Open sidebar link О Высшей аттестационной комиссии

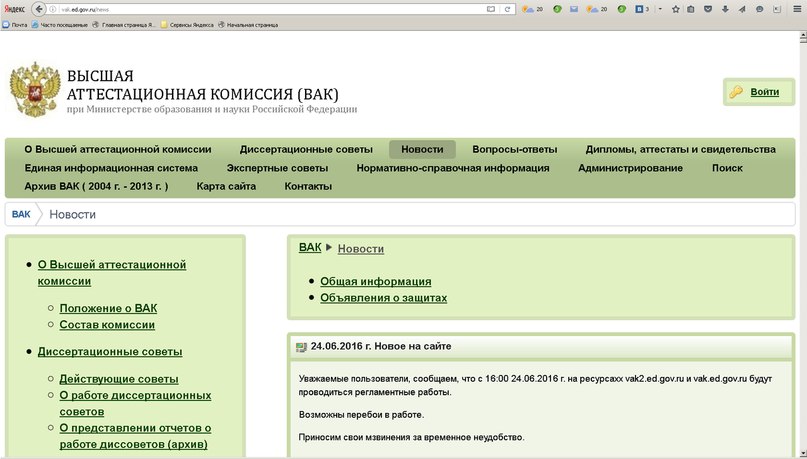[112, 273]
